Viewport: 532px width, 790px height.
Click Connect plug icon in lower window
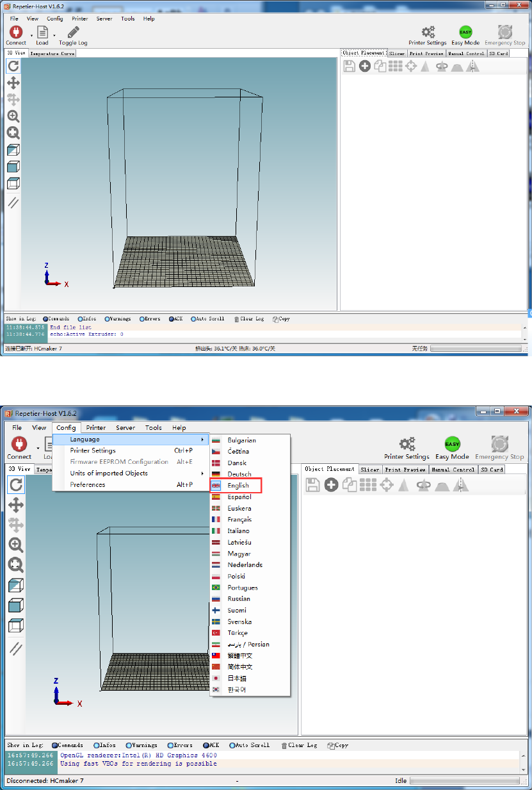(x=19, y=445)
